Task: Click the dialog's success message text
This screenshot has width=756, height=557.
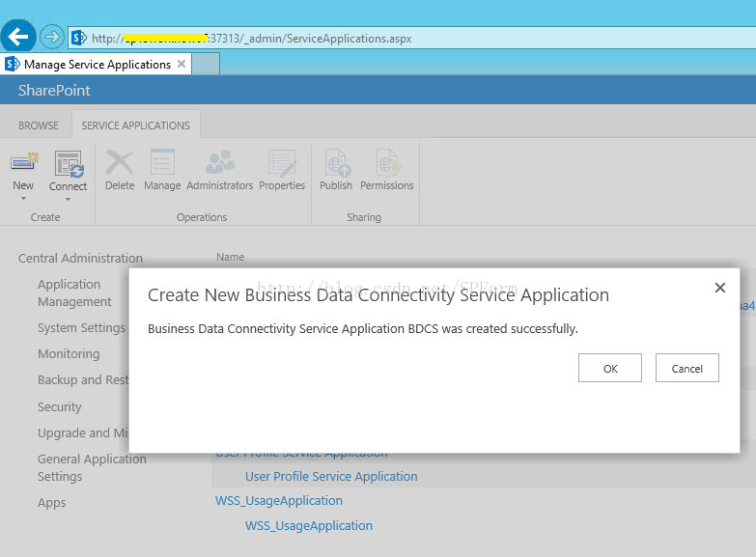Action: click(363, 329)
